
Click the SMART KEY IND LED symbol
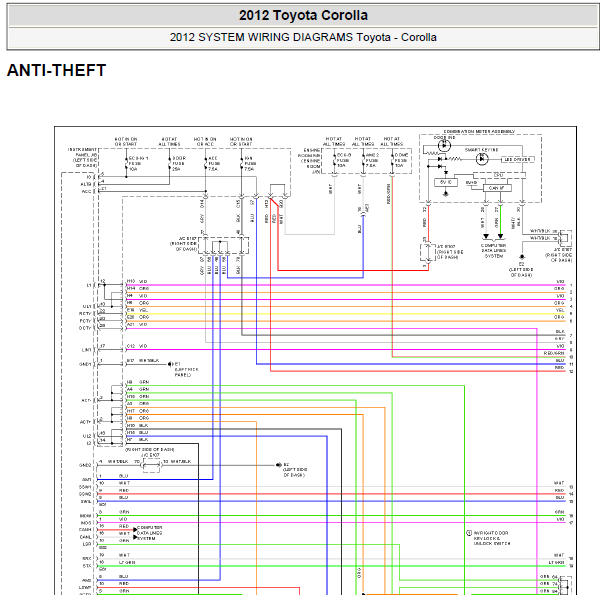pos(482,158)
